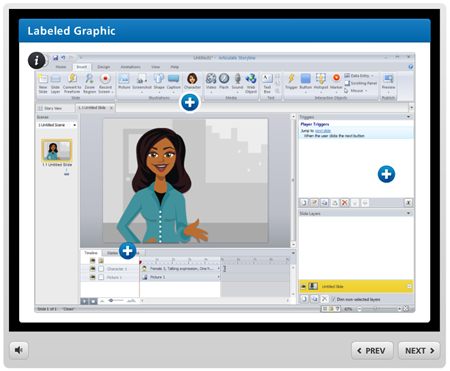Mute audio with the speaker button
The image size is (450, 371).
pyautogui.click(x=19, y=350)
